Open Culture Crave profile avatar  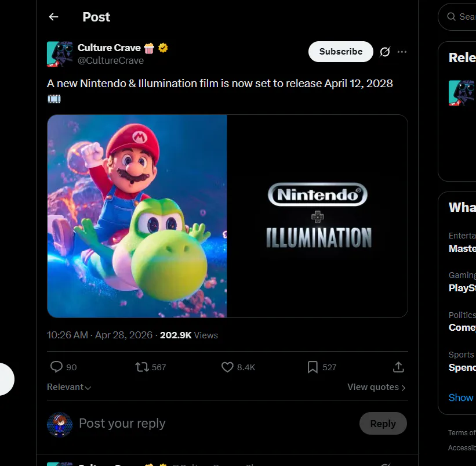[60, 54]
